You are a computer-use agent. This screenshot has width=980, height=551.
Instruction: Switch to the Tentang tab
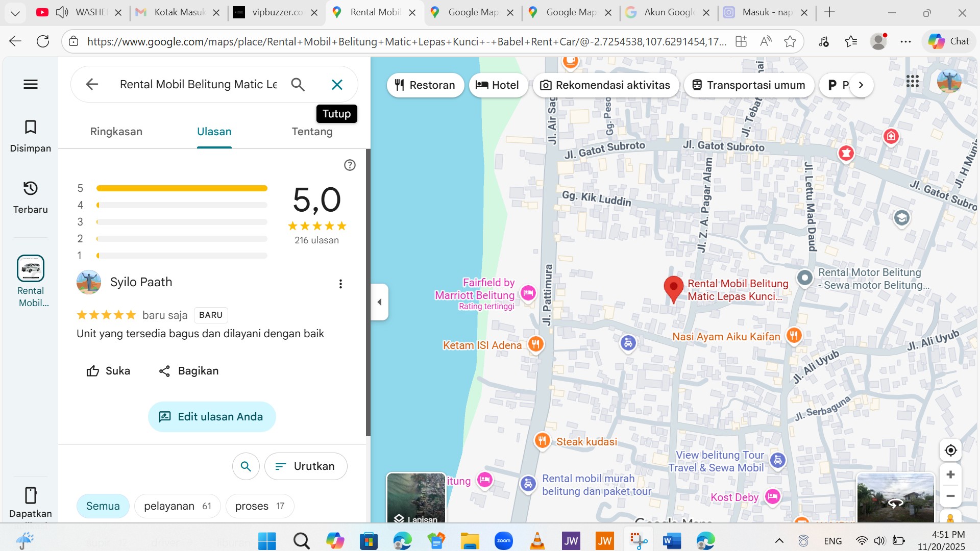[x=312, y=132]
